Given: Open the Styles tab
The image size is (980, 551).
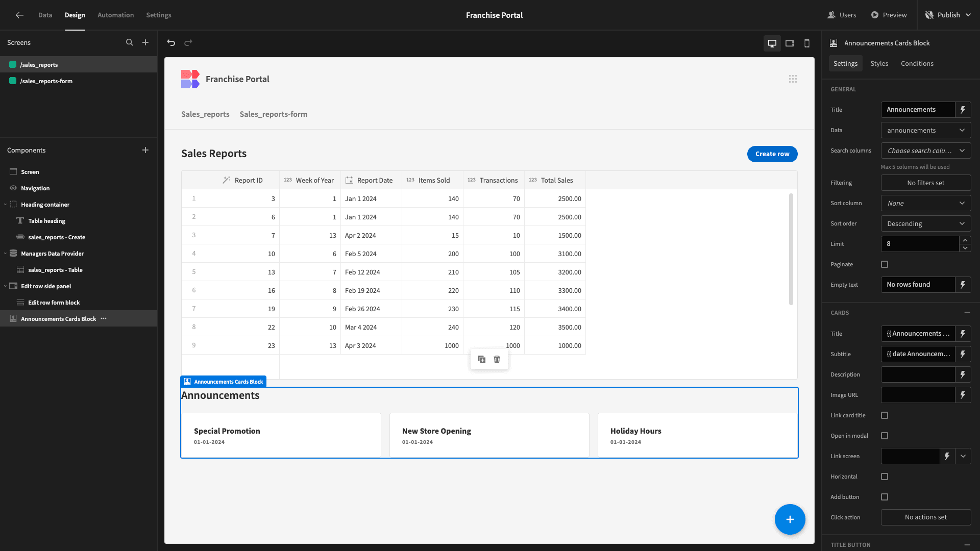Looking at the screenshot, I should [x=879, y=63].
